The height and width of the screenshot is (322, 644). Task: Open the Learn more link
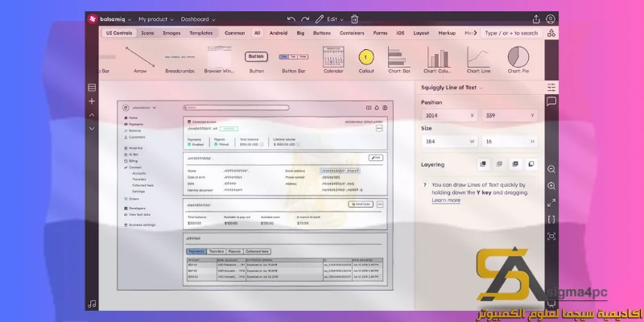point(446,200)
